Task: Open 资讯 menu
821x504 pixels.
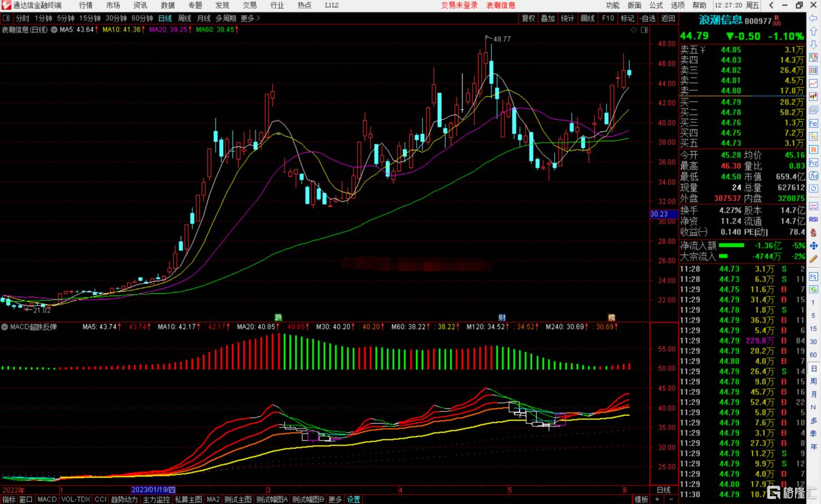Action: pos(140,5)
